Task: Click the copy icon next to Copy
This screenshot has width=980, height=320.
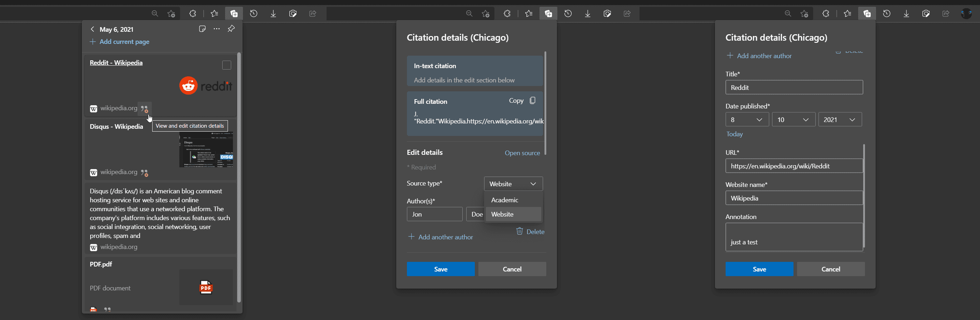Action: pyautogui.click(x=533, y=100)
